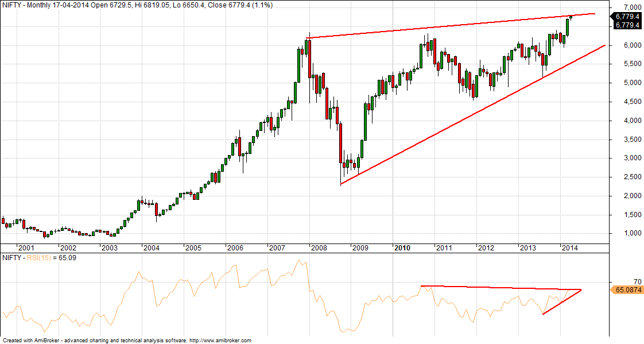
Task: Select the bold 2010 year label
Action: [x=402, y=248]
